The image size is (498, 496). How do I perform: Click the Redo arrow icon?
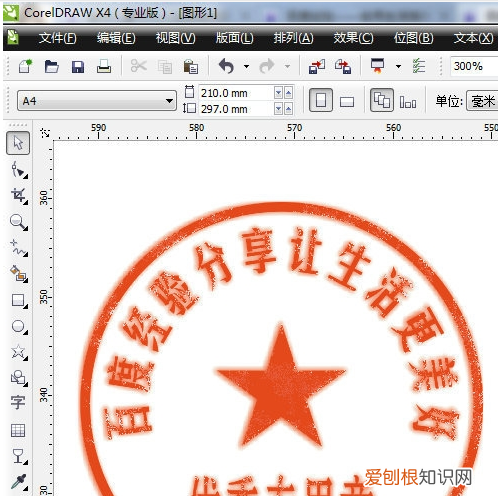[x=267, y=66]
